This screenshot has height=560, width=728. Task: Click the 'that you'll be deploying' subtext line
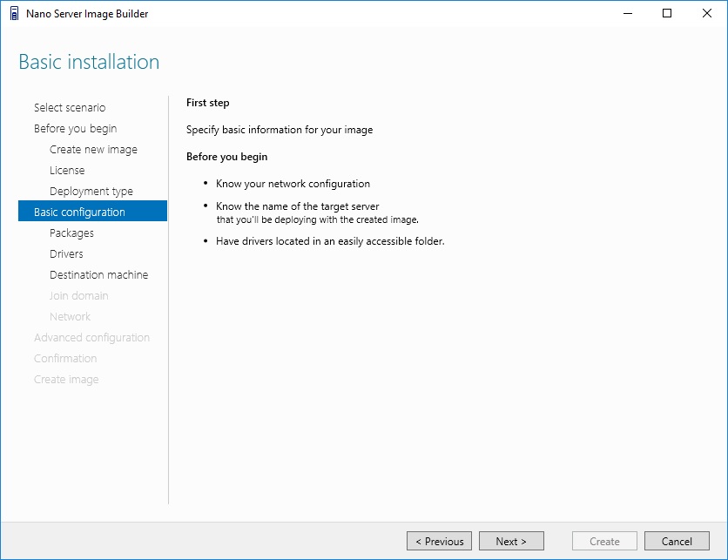pos(318,219)
